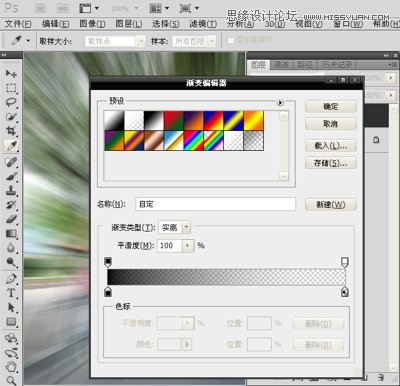Open the Filter menu
Viewport: 400px width, 386px height.
tap(203, 24)
